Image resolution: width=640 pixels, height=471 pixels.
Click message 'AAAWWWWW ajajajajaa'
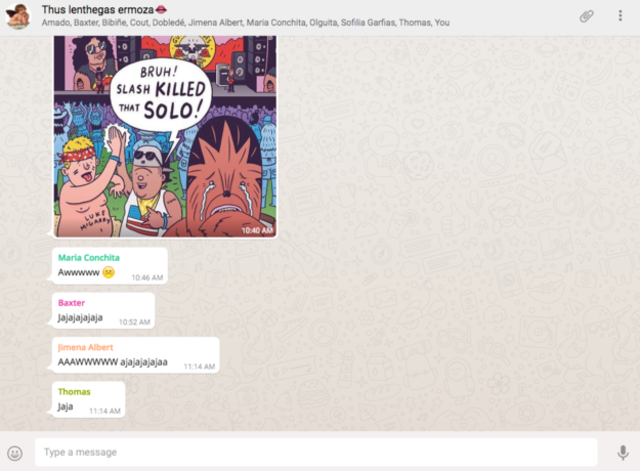point(113,362)
